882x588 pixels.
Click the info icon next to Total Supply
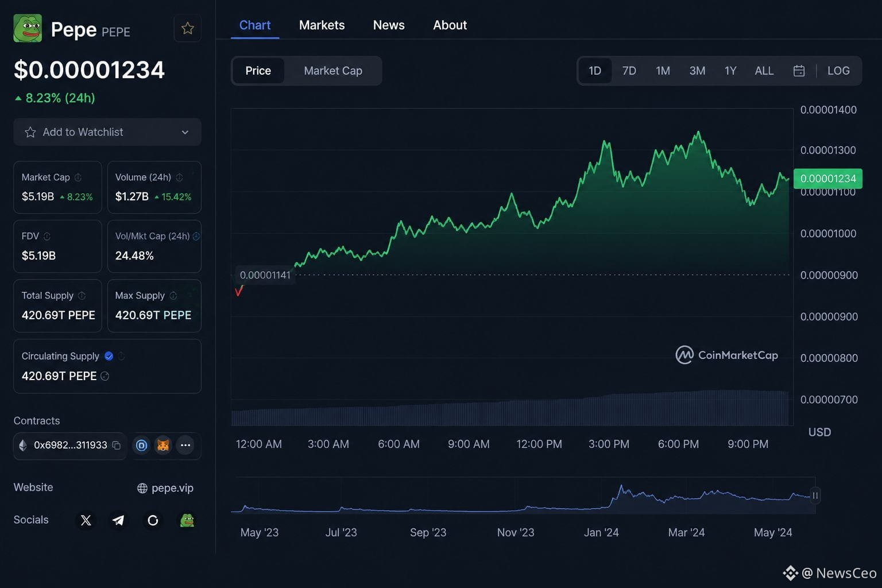[x=82, y=295]
